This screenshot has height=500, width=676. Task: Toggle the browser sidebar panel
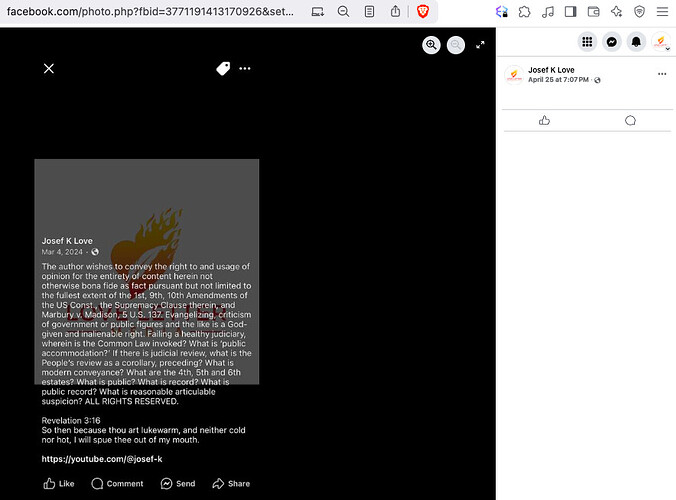pyautogui.click(x=570, y=12)
